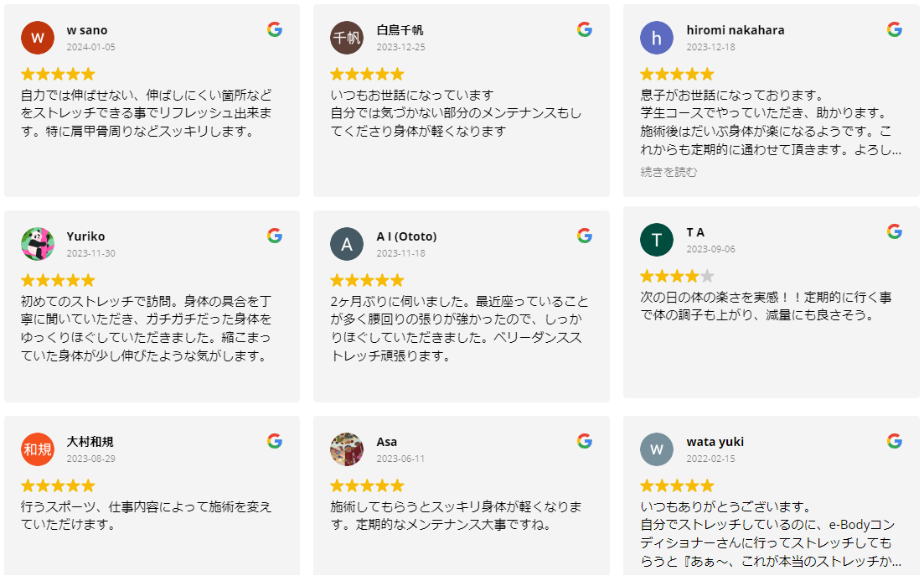The height and width of the screenshot is (581, 924).
Task: Click Google icon on T A review
Action: click(x=895, y=231)
